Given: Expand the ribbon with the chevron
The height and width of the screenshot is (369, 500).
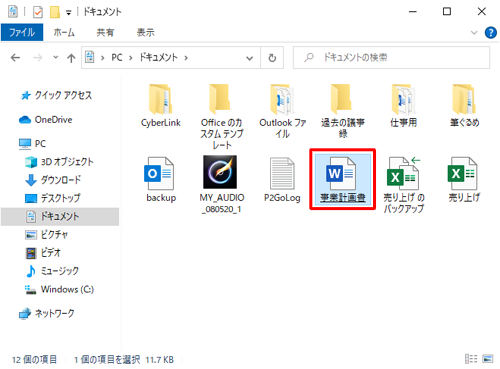Looking at the screenshot, I should click(x=474, y=33).
